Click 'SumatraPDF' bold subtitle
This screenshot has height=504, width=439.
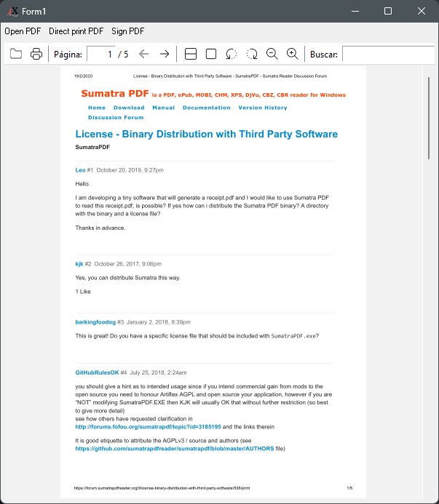(92, 147)
